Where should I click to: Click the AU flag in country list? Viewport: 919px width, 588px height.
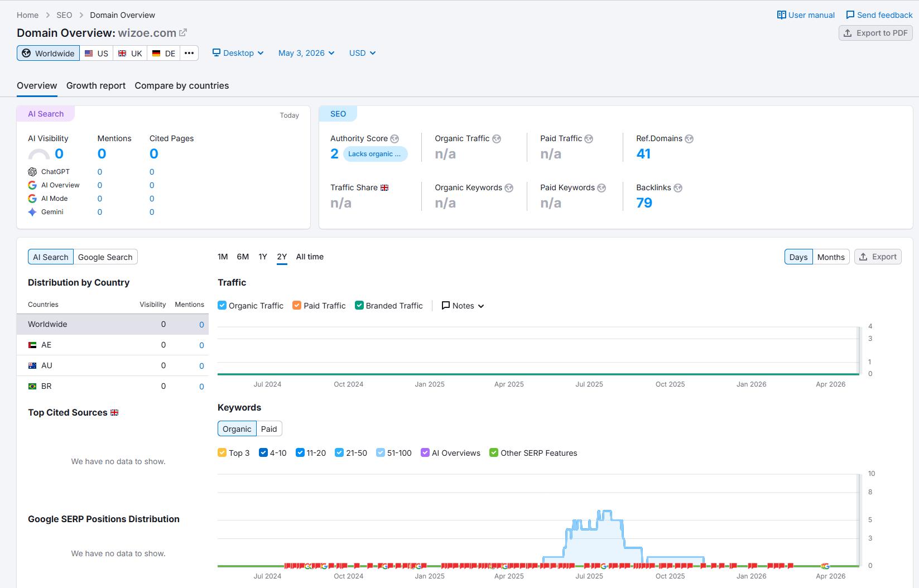click(32, 366)
